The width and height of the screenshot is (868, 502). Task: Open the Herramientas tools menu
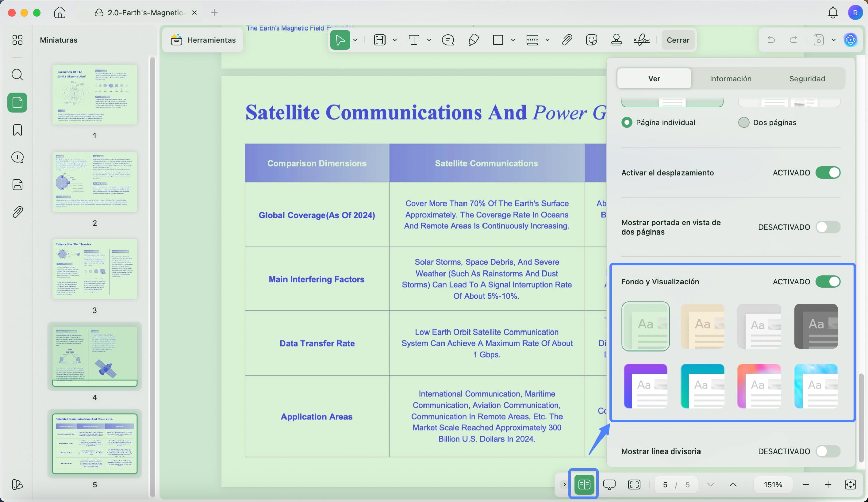203,40
